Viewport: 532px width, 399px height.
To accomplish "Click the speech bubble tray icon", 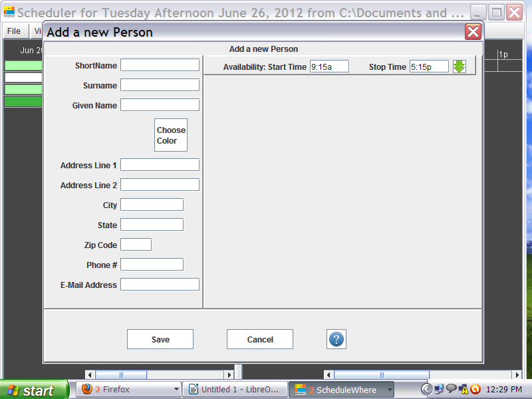I will (452, 388).
